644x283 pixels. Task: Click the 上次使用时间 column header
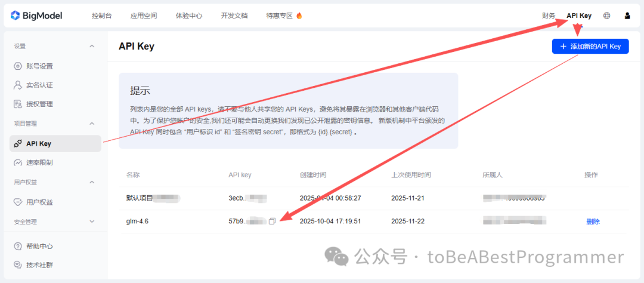pos(411,175)
